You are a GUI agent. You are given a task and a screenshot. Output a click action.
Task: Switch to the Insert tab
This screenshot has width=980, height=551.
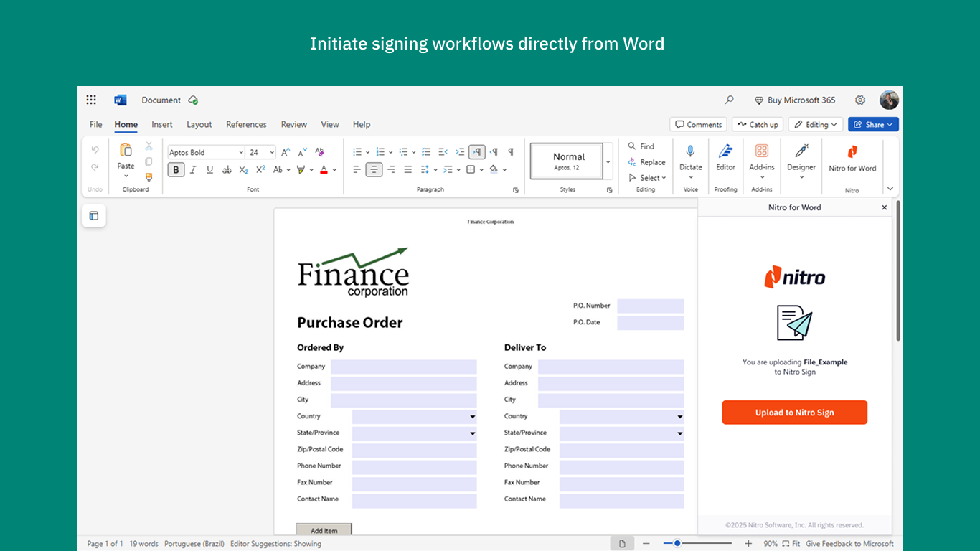162,124
